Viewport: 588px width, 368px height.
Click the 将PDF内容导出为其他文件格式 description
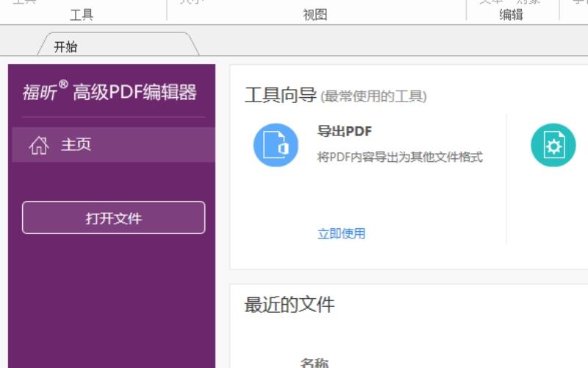[x=400, y=157]
